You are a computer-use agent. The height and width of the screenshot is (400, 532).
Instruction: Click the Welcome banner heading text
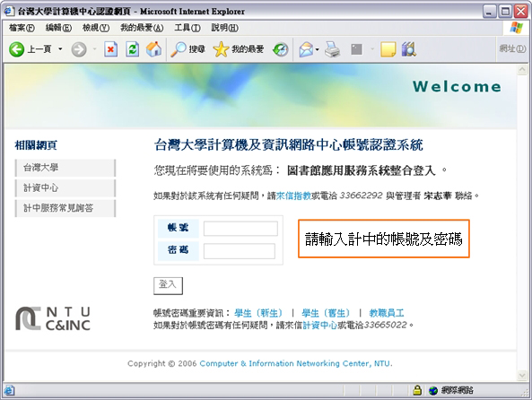[x=457, y=86]
